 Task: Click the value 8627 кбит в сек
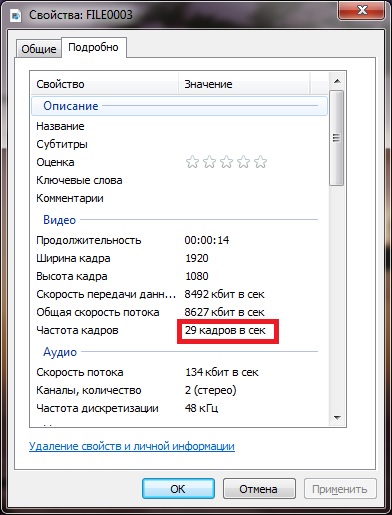click(224, 312)
